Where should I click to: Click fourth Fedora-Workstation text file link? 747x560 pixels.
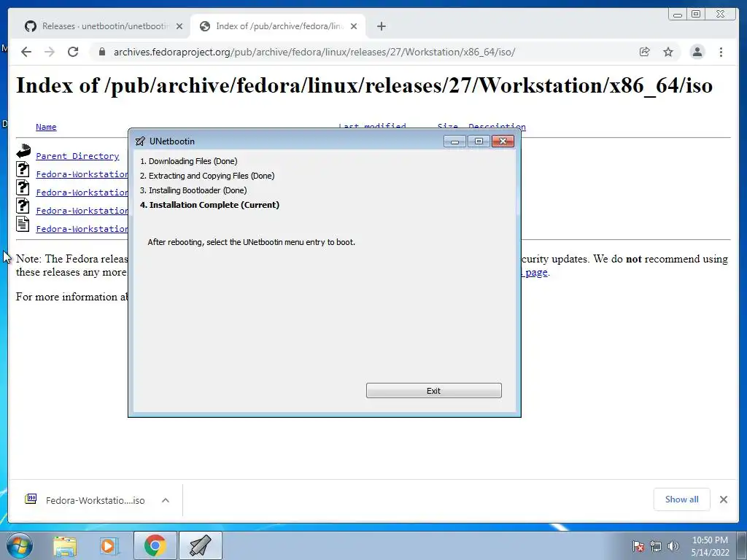tap(82, 228)
